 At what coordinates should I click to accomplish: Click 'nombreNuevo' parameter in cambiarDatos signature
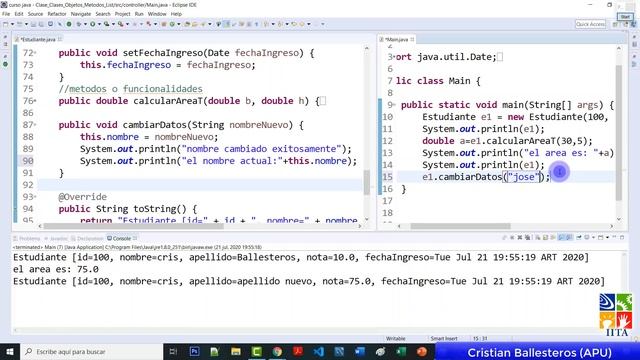(259, 125)
